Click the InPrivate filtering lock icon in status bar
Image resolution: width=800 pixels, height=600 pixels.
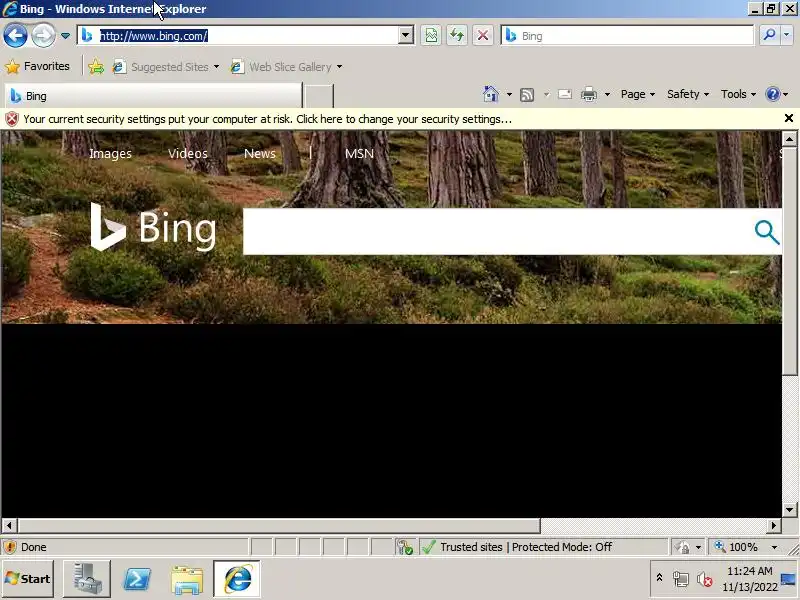coord(682,547)
